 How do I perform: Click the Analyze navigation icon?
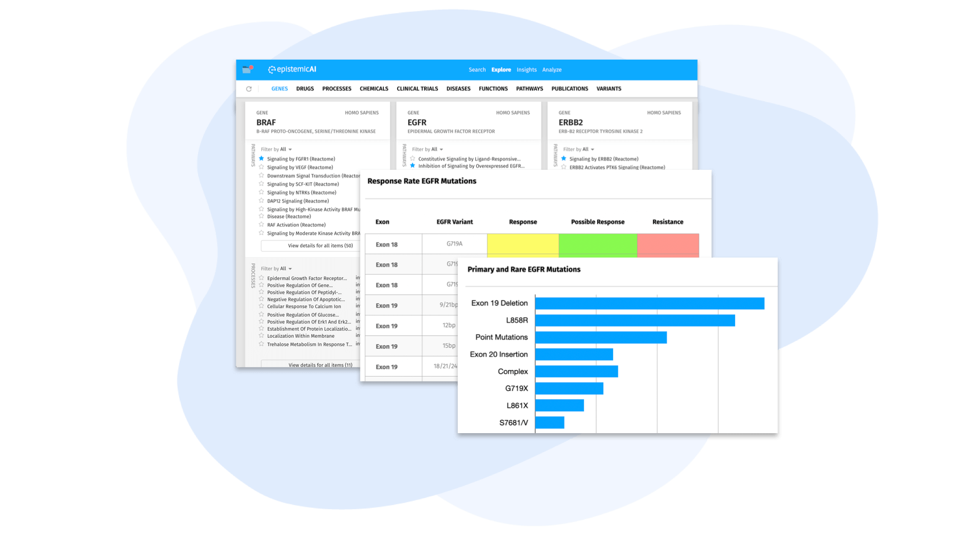(x=552, y=69)
